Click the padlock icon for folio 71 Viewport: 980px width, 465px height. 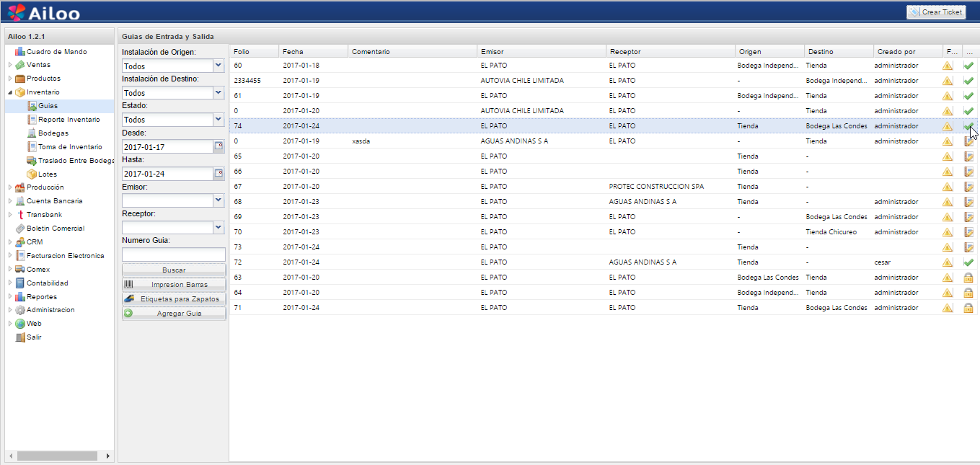tap(968, 308)
